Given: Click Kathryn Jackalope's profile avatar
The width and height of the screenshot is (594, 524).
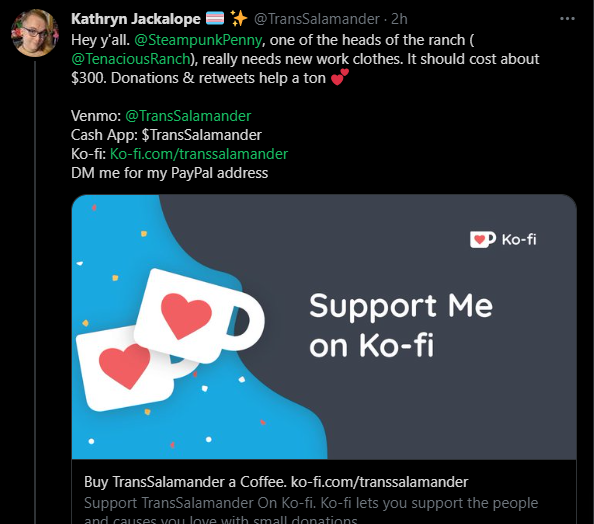Looking at the screenshot, I should 35,33.
